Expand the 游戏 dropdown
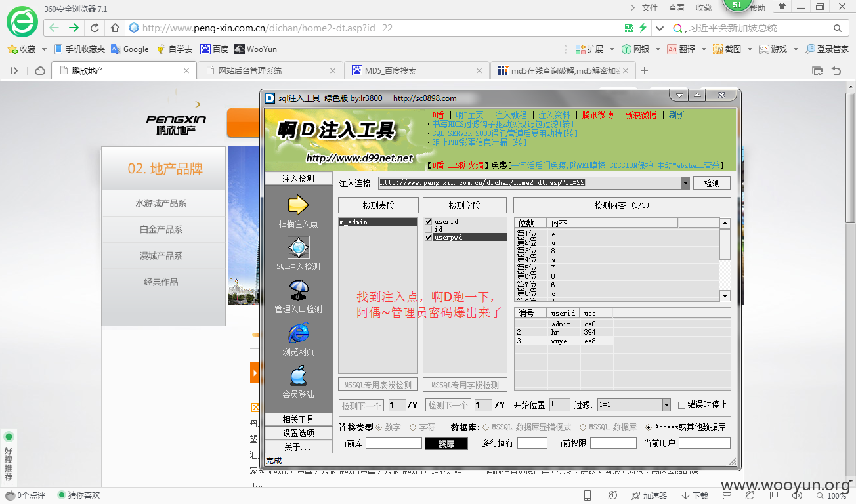The height and width of the screenshot is (504, 856). tap(795, 49)
